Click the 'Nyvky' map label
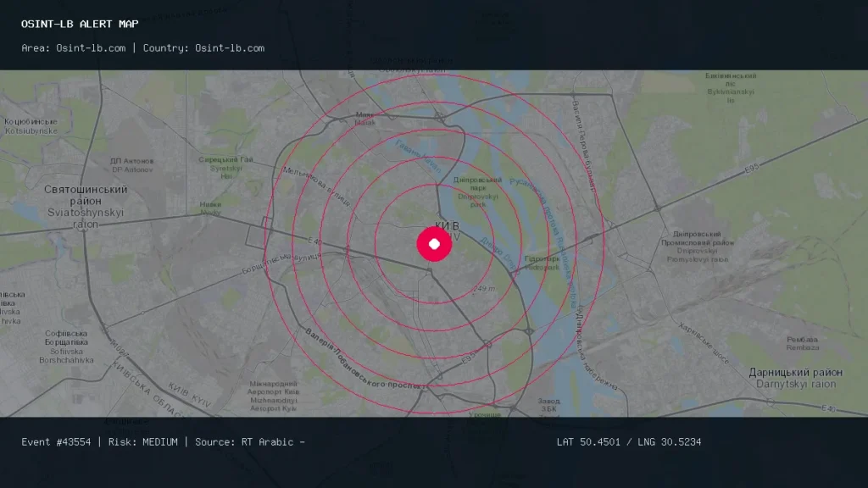 coord(210,213)
